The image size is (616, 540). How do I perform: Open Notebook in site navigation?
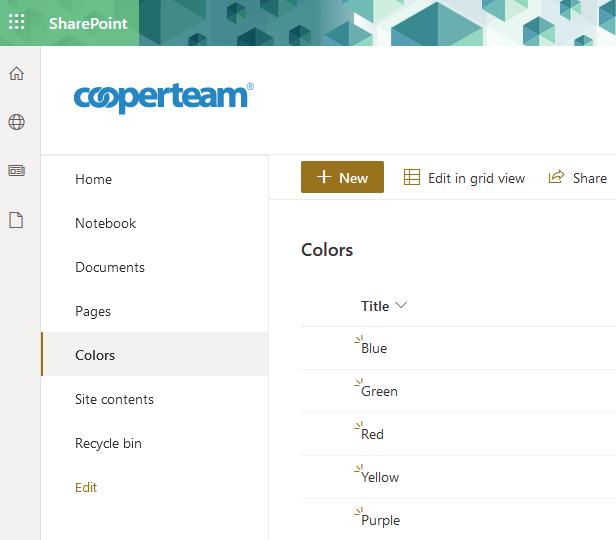pyautogui.click(x=105, y=223)
